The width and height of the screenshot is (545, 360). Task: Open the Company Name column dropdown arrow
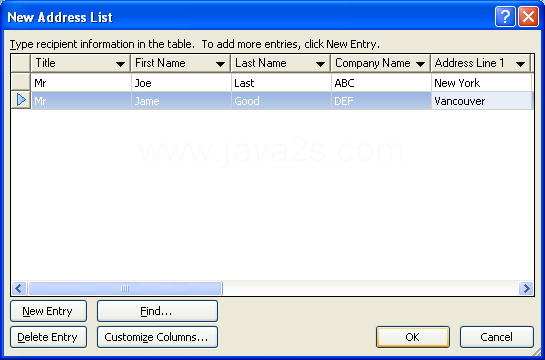(x=421, y=64)
